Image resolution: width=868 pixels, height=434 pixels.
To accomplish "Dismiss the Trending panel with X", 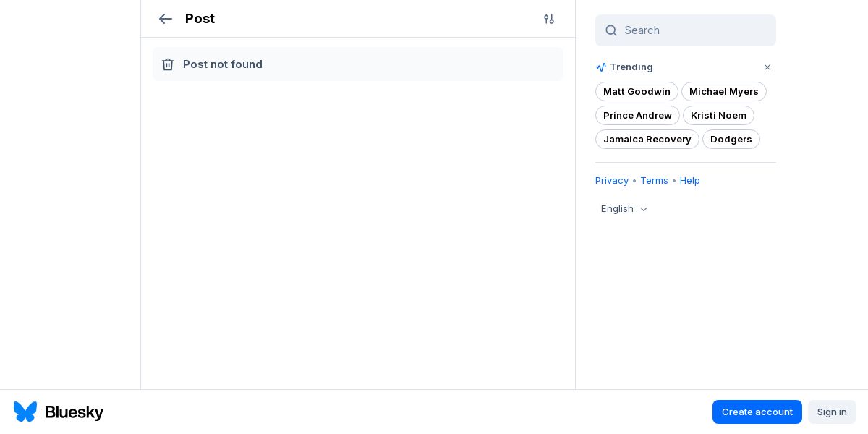I will point(767,67).
